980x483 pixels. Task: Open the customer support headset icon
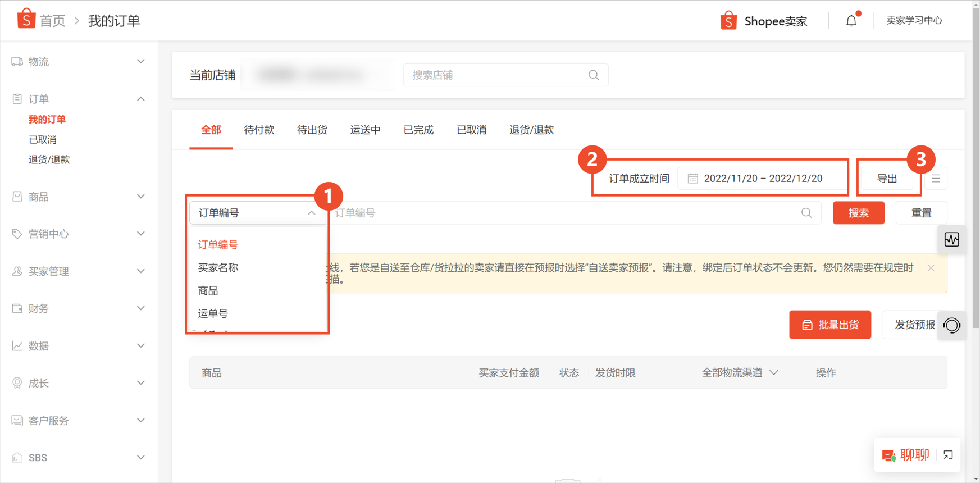point(952,325)
